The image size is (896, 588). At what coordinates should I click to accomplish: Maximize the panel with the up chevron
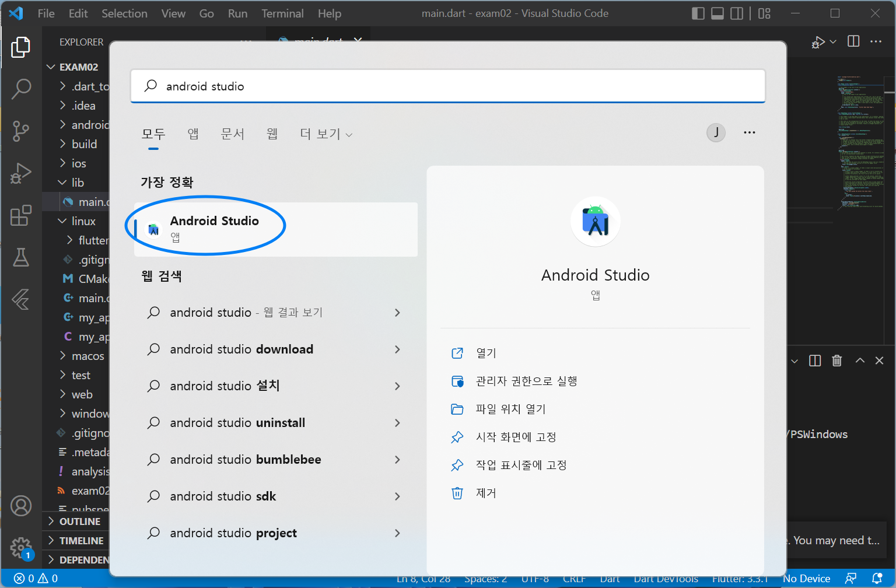click(860, 360)
